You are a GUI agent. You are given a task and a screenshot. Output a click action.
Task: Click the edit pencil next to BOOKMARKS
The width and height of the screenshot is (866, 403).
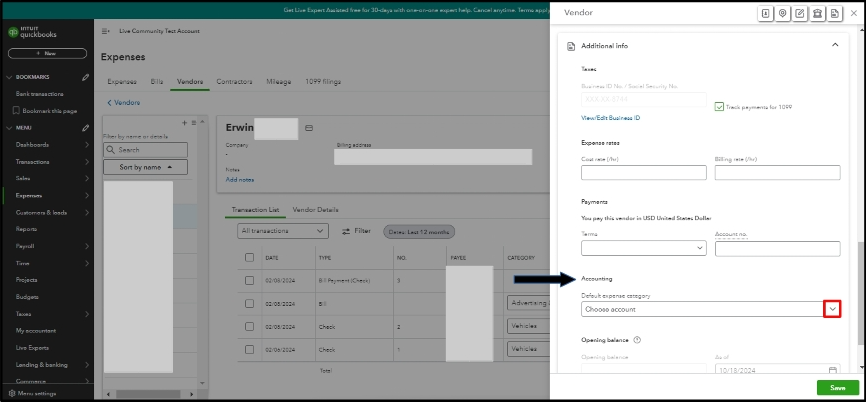85,77
